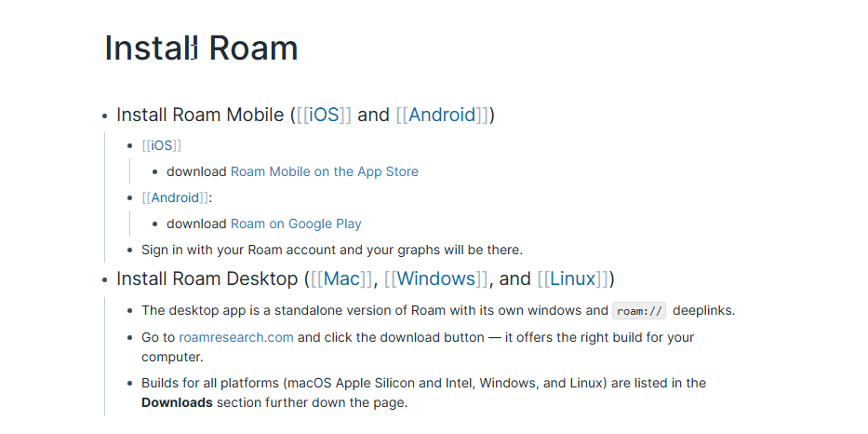Screen dimensions: 868x434
Task: Click the 'Install Roam Desktop' heading text
Action: [x=207, y=278]
